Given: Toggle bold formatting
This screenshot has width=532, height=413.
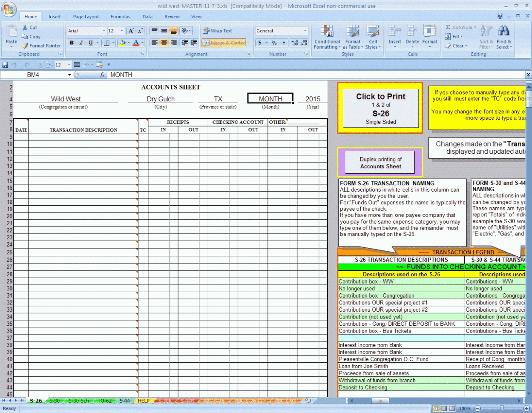Looking at the screenshot, I should 71,43.
